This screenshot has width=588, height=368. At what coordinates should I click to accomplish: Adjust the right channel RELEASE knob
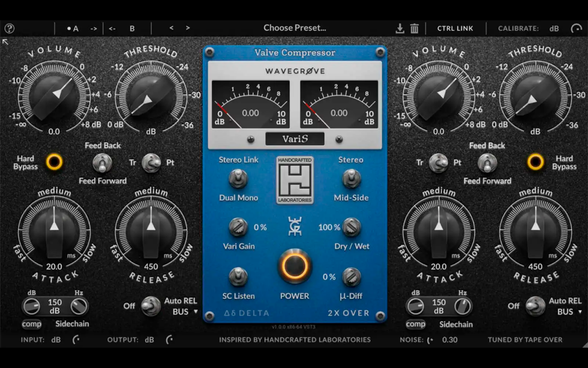pyautogui.click(x=536, y=231)
